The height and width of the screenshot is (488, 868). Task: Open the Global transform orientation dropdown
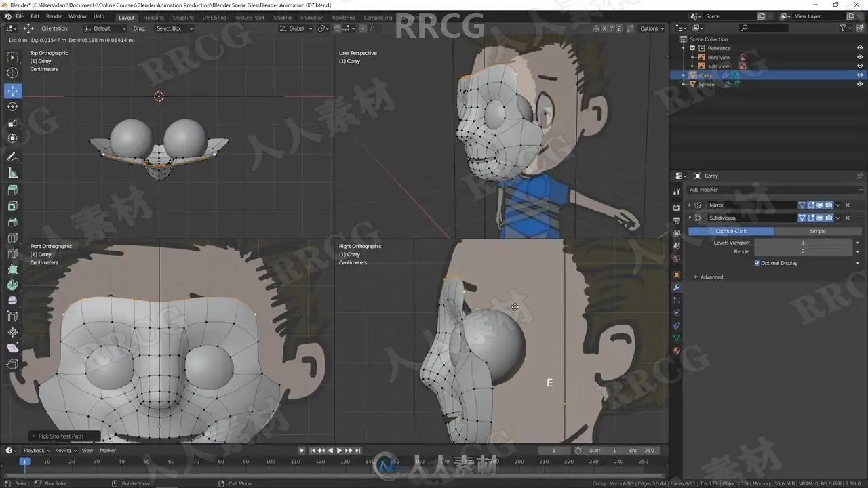296,28
